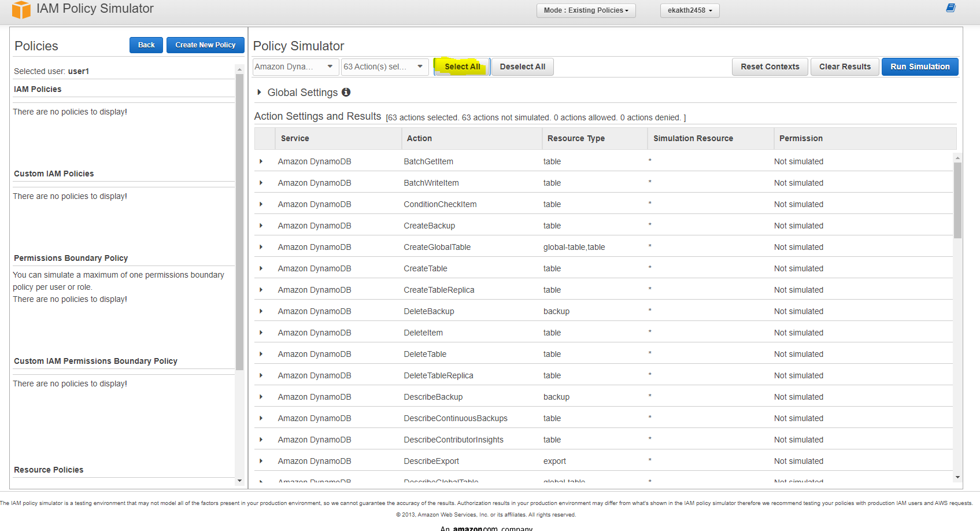This screenshot has height=531, width=980.
Task: Click the Select All button
Action: tap(462, 67)
